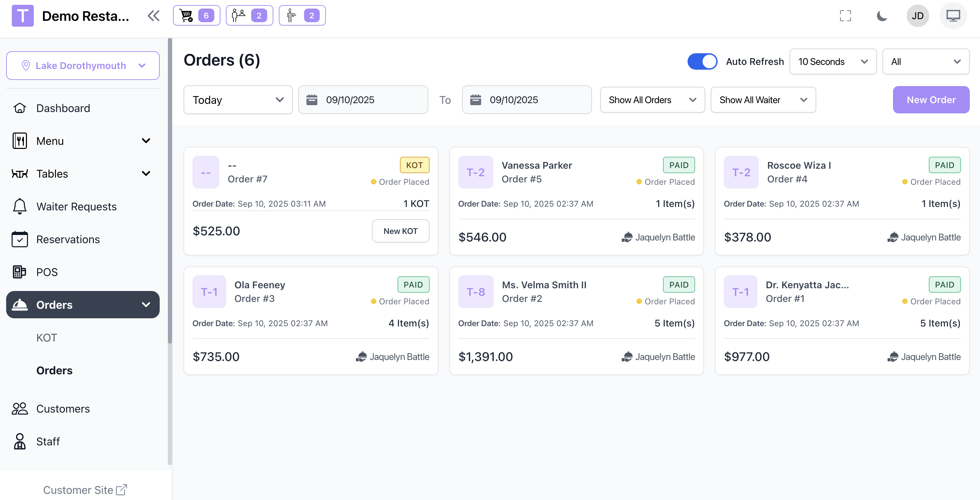Screen dimensions: 980x500
Task: Click the waiter requests badge in header
Action: pos(302,16)
